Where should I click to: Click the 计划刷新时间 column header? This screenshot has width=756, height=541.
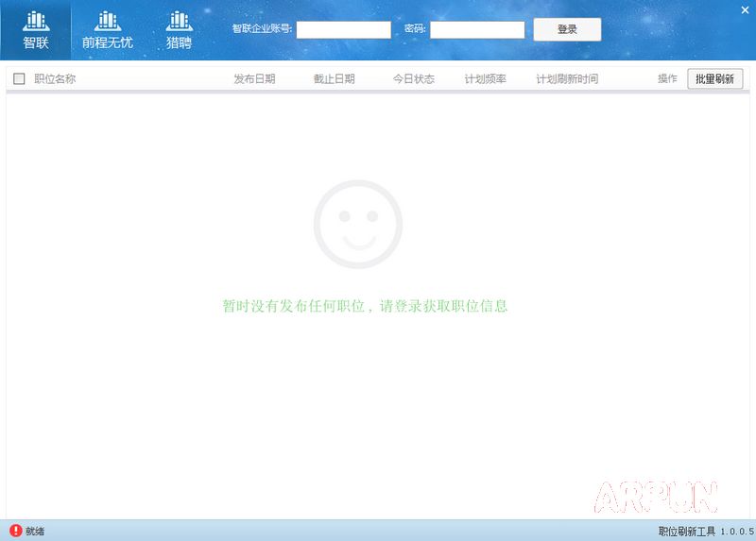(x=567, y=79)
